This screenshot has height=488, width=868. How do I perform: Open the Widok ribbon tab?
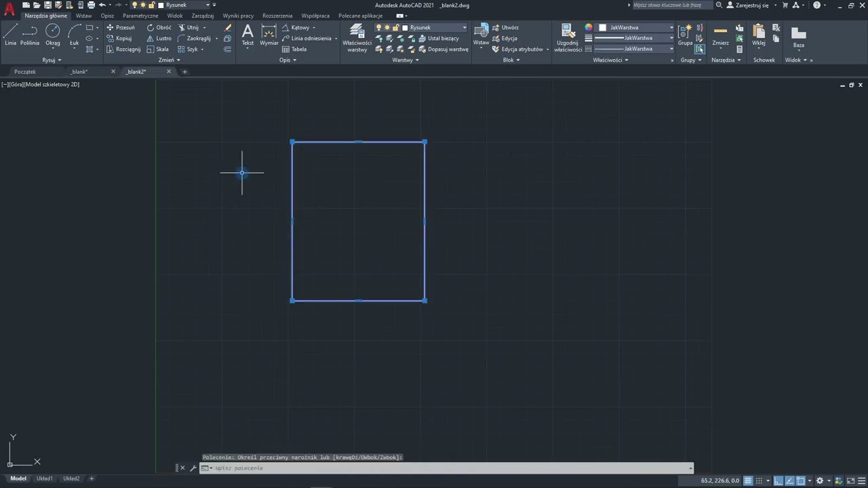[175, 16]
